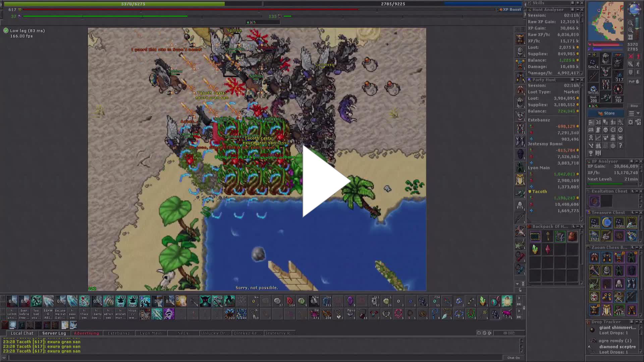Open dropdown arrow next to Stop menu
The image size is (644, 362).
[x=638, y=113]
